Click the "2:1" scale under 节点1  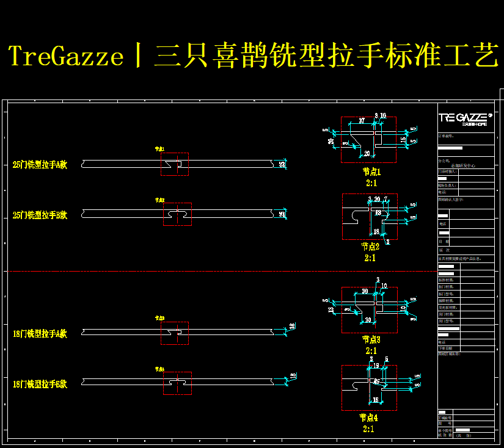371,183
